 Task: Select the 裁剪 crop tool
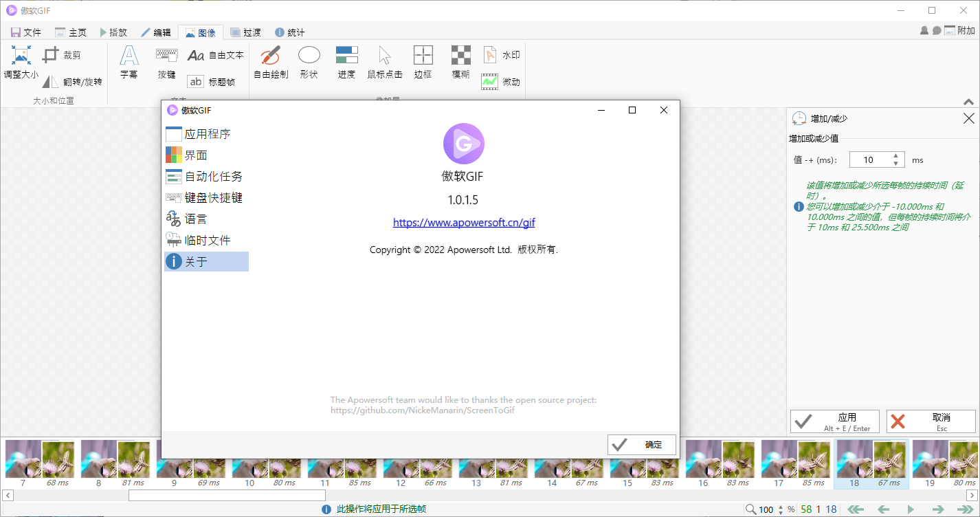click(63, 55)
